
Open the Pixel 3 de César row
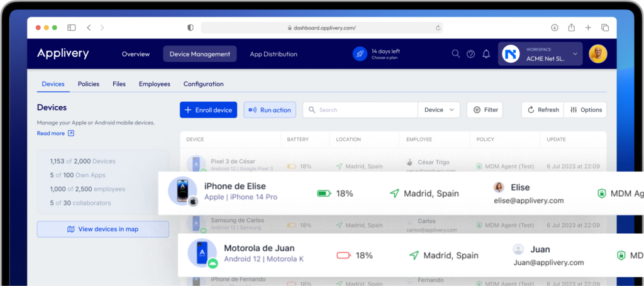[x=393, y=161]
